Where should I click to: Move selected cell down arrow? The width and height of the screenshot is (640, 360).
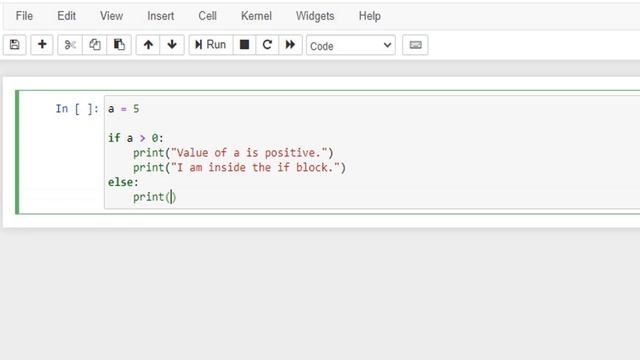tap(172, 44)
